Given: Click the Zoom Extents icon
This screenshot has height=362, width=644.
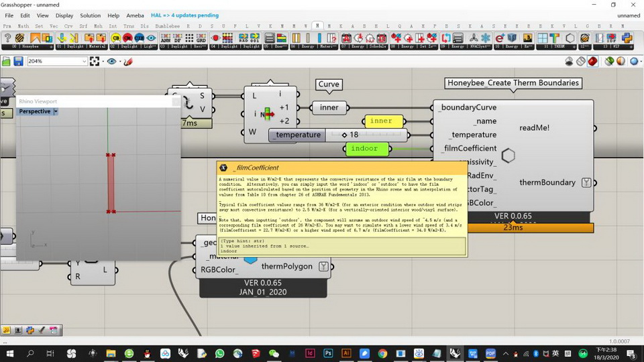Looking at the screenshot, I should coord(95,61).
